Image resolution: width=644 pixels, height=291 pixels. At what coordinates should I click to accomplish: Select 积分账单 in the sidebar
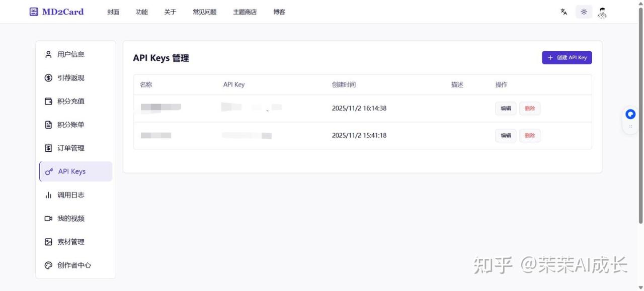(x=70, y=125)
